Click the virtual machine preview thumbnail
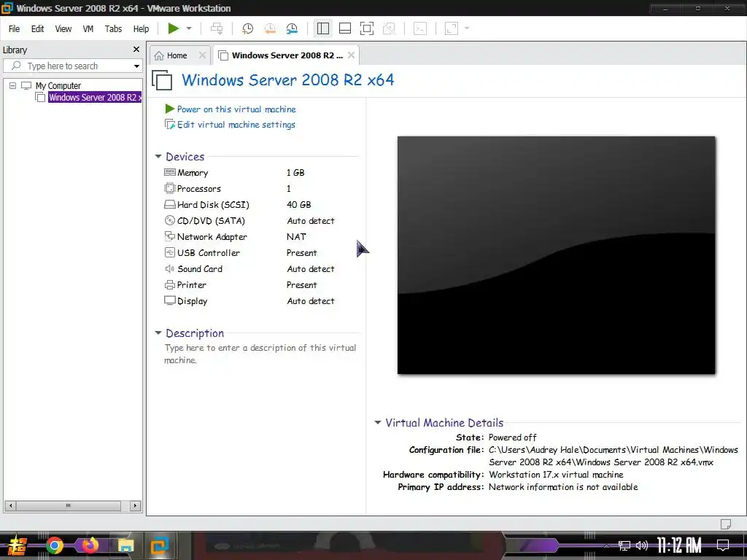 tap(556, 255)
